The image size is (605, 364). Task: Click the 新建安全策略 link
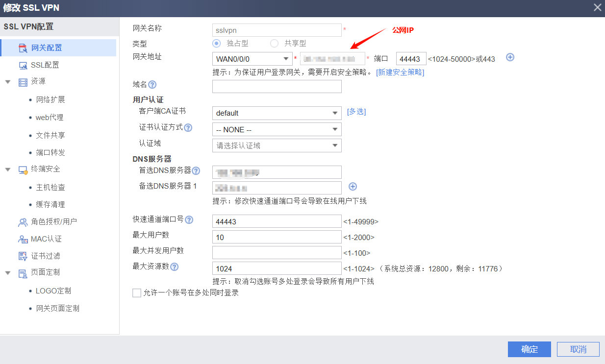[x=400, y=72]
